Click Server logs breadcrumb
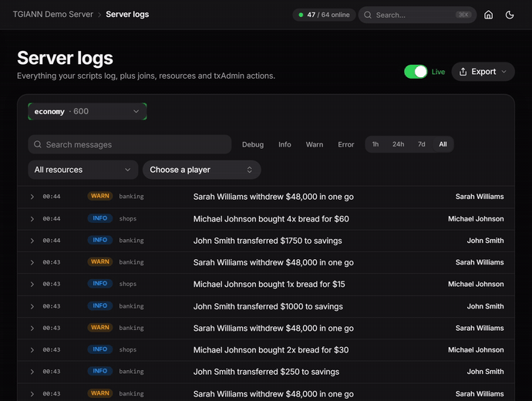The height and width of the screenshot is (401, 532). point(127,14)
